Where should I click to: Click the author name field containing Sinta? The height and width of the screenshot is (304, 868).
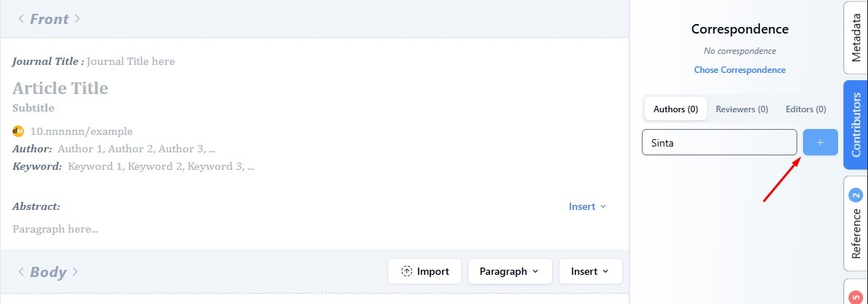click(718, 142)
